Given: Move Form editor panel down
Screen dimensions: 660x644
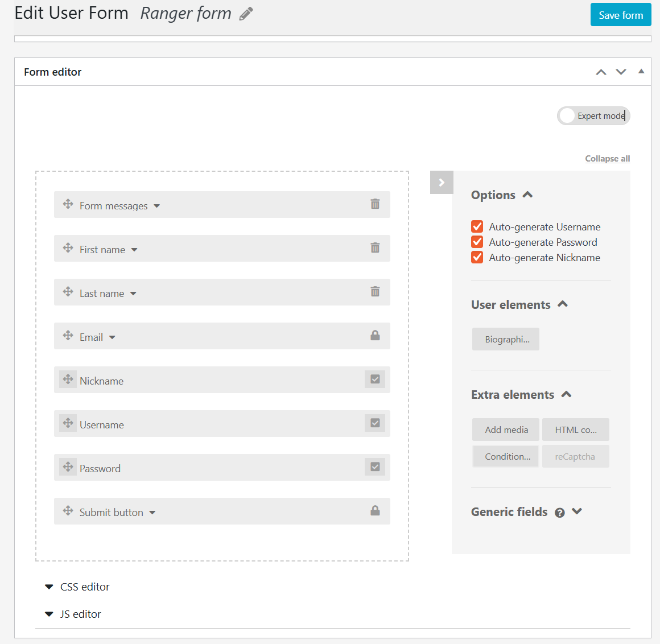Looking at the screenshot, I should pyautogui.click(x=621, y=72).
